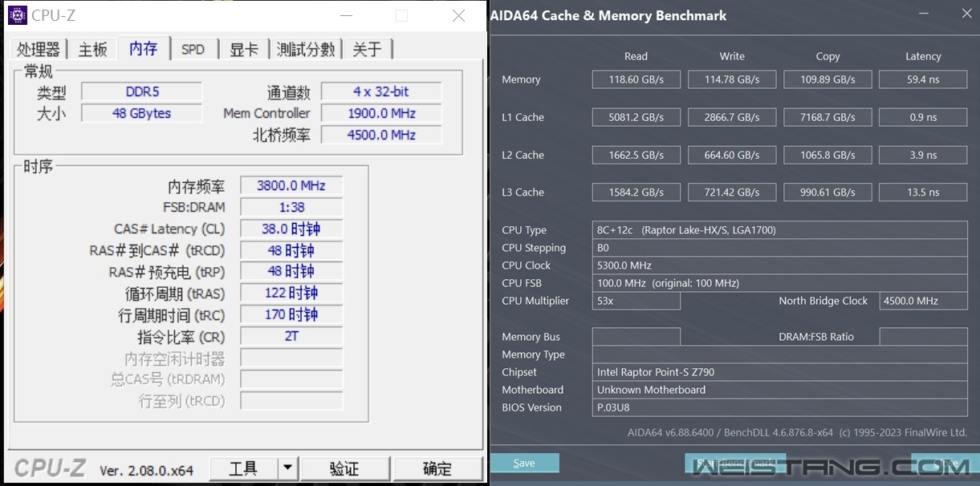Click the CPU Multiplier 53x field

pyautogui.click(x=636, y=301)
